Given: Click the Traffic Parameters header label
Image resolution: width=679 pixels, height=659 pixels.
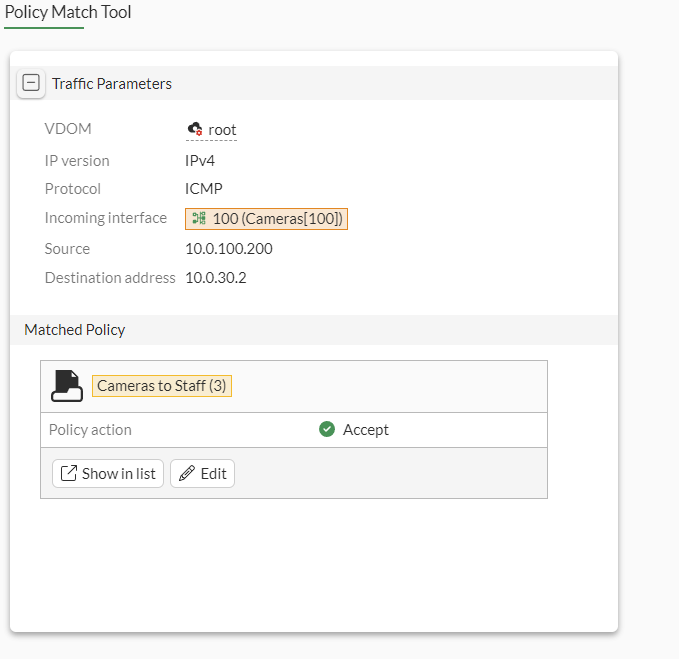Looking at the screenshot, I should [x=112, y=84].
